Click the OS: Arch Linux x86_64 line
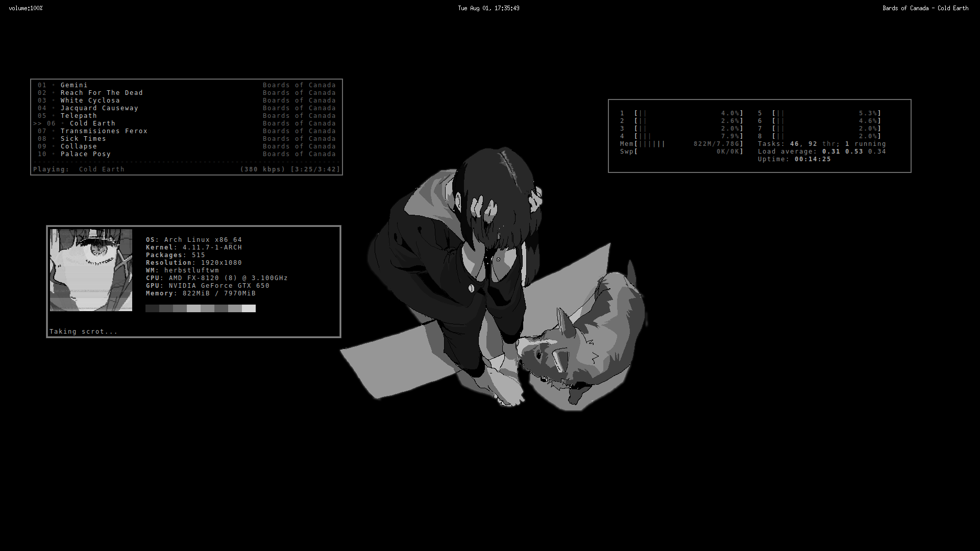 click(x=194, y=240)
